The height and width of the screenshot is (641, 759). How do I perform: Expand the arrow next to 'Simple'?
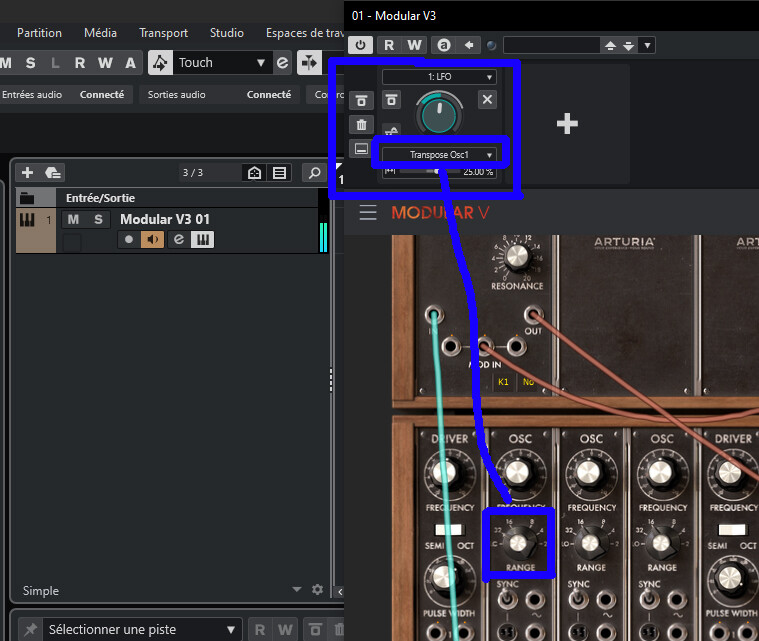pyautogui.click(x=297, y=589)
